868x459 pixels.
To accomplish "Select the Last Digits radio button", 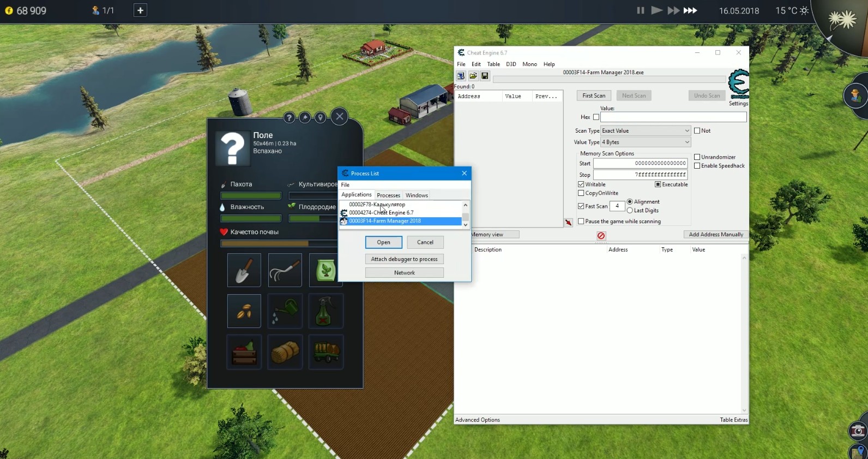I will [630, 211].
